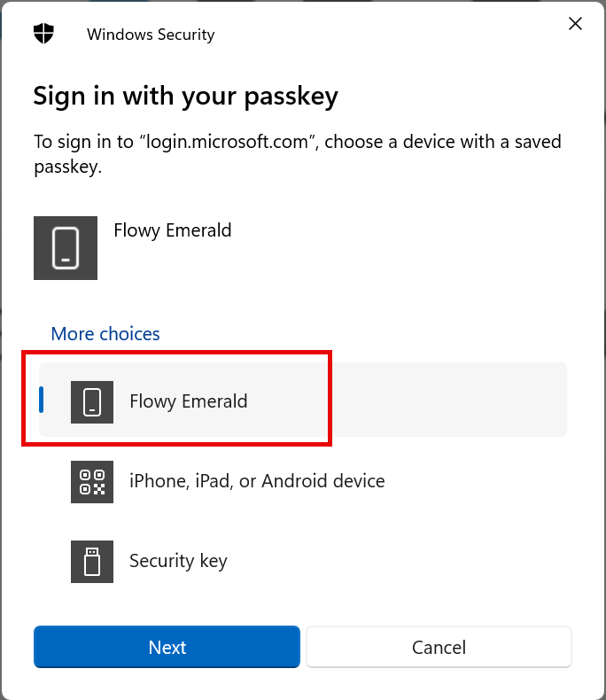Click the Sign in with your passkey heading
This screenshot has height=700, width=606.
point(186,97)
